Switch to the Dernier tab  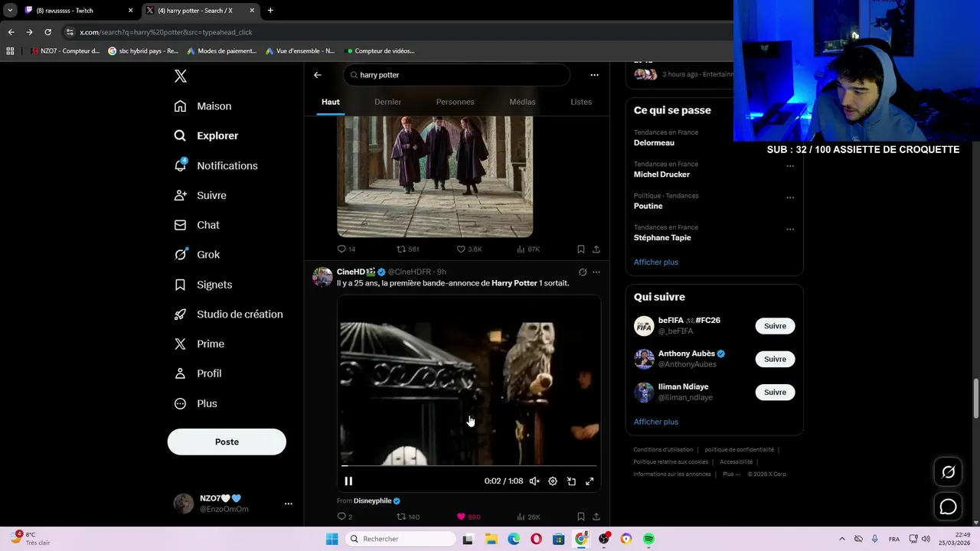387,102
